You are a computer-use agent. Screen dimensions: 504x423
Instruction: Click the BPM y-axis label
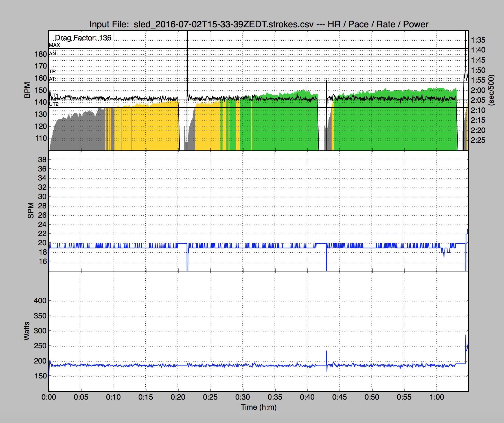pyautogui.click(x=27, y=90)
